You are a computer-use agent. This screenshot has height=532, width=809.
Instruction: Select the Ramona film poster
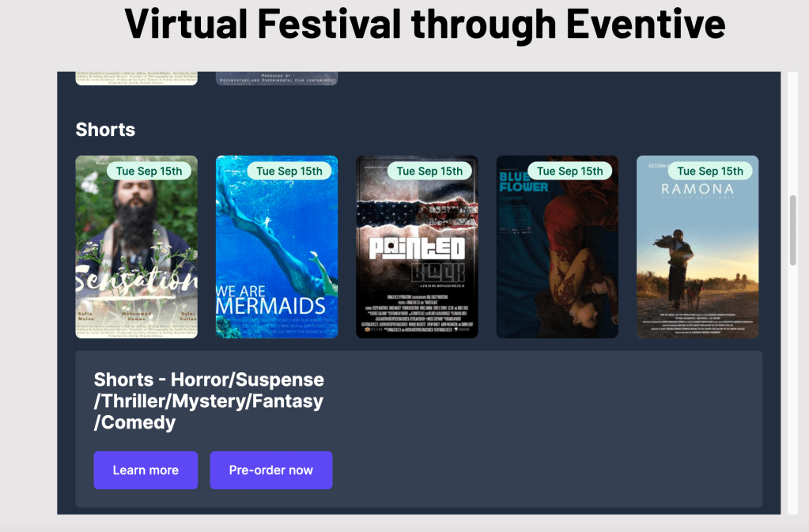[x=697, y=261]
